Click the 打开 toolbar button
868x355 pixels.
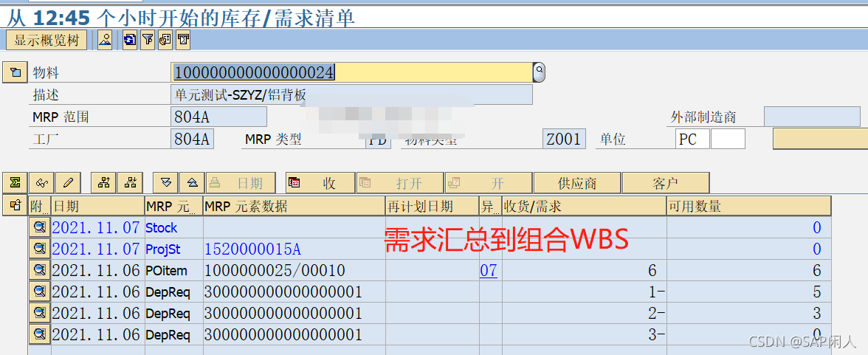coord(400,183)
